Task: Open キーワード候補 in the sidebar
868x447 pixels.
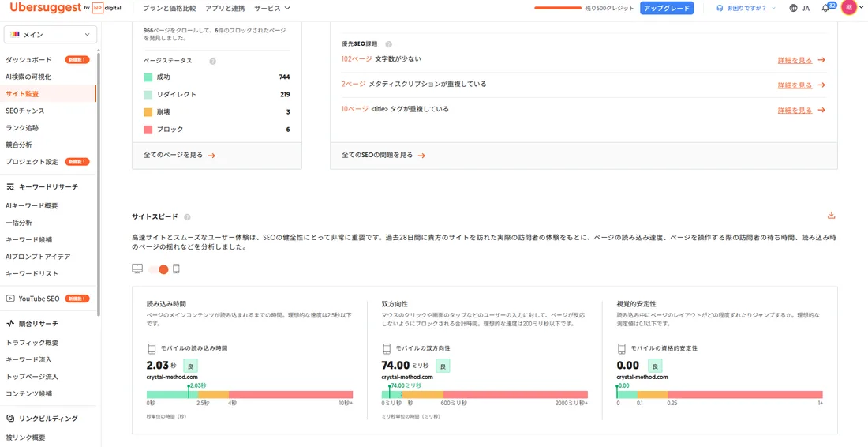Action: (x=28, y=240)
